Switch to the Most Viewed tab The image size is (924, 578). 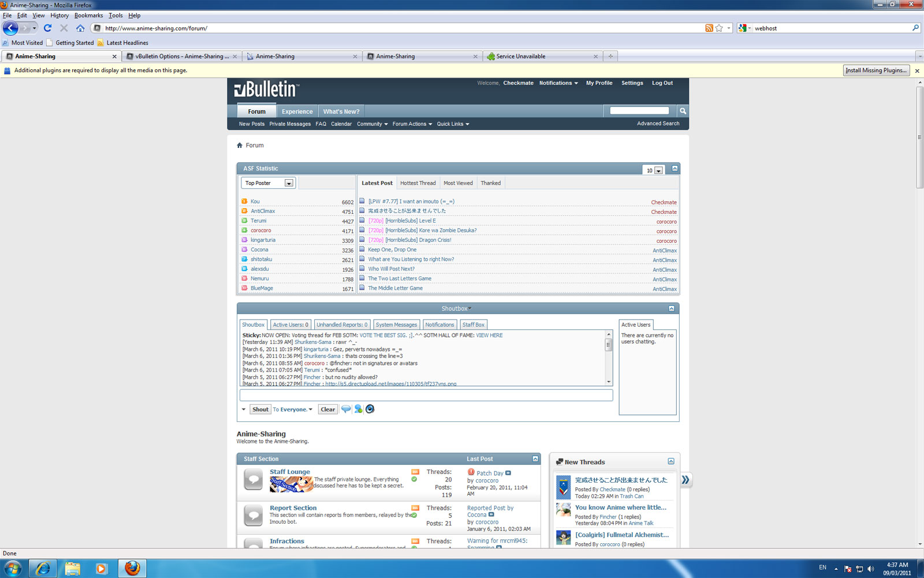point(458,183)
